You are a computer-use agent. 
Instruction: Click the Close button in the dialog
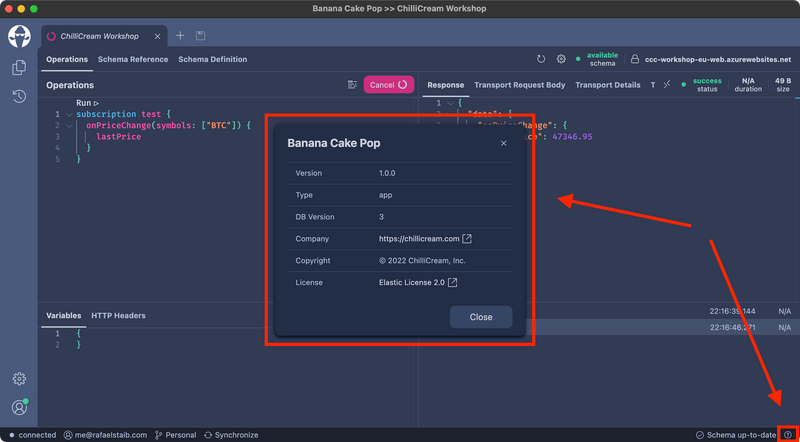[x=481, y=317]
